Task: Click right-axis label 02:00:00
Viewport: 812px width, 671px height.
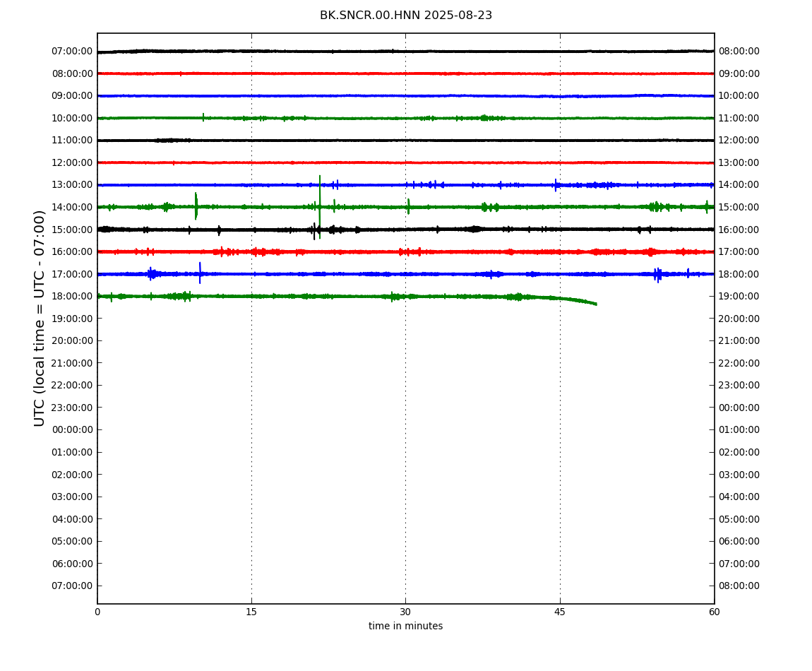Action: tap(739, 452)
